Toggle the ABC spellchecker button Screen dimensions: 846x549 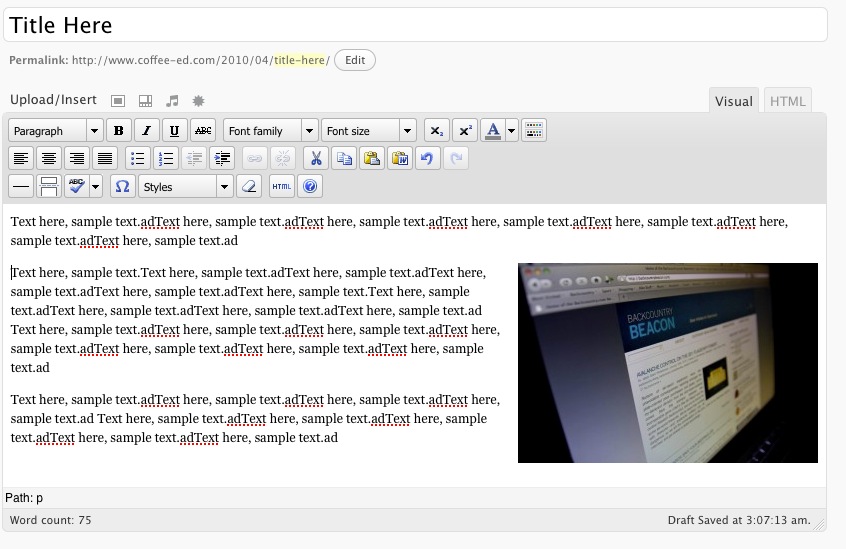coord(77,187)
